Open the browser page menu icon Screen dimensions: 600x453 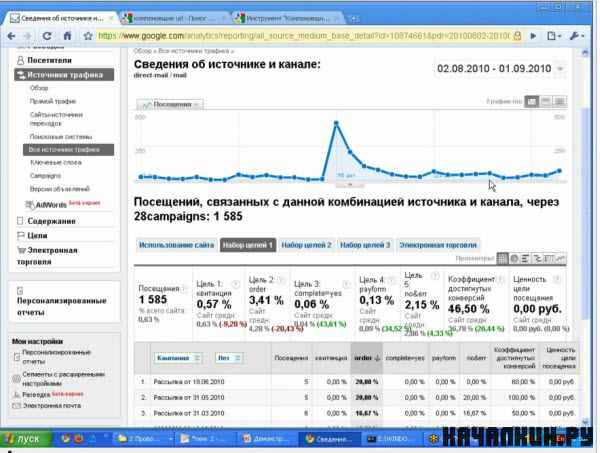coord(553,36)
